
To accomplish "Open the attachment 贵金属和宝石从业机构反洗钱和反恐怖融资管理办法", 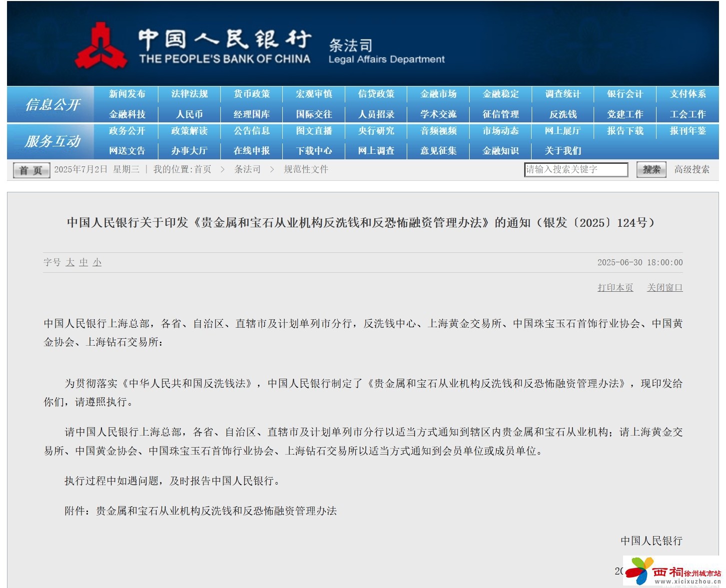I will (218, 511).
